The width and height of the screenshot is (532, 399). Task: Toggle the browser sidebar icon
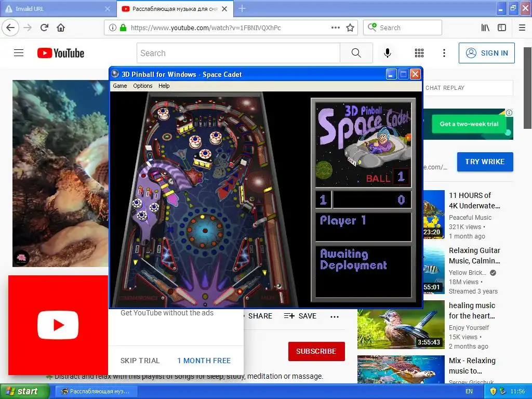[x=502, y=28]
